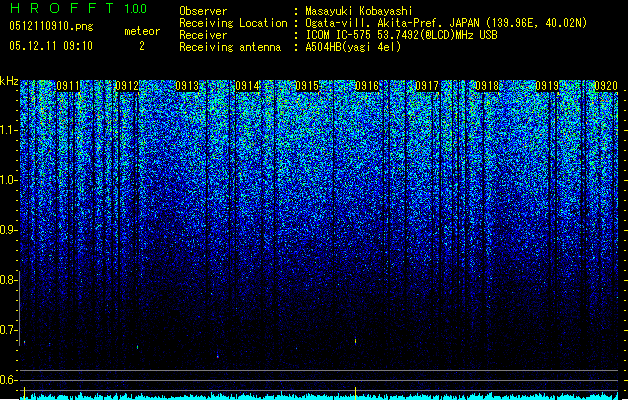Click the version number 1.0.0
This screenshot has width=629, height=400.
[x=136, y=8]
